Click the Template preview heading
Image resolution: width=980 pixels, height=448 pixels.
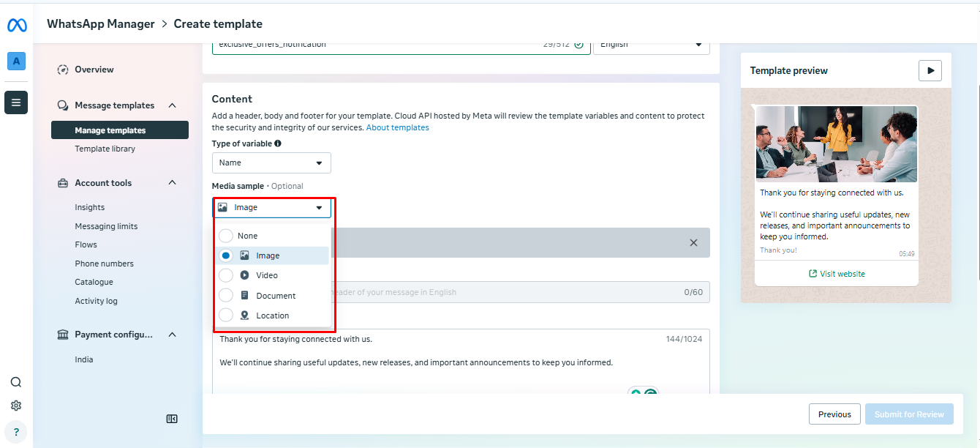point(789,71)
